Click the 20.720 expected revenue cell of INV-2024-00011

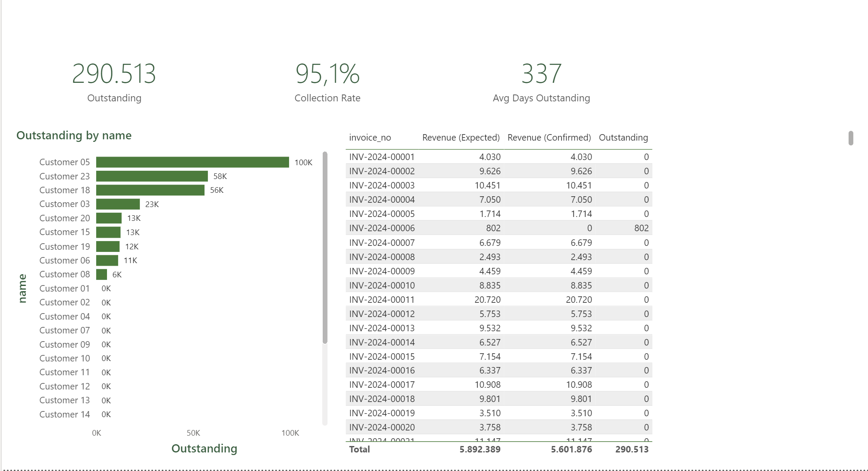[487, 300]
